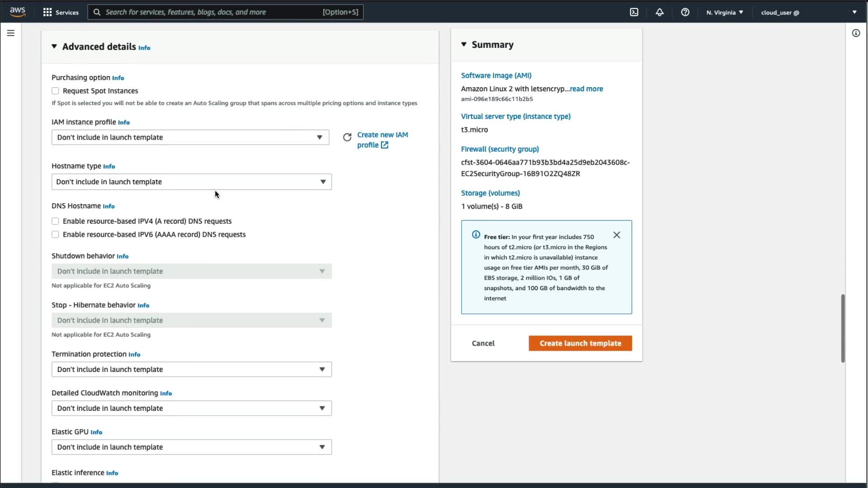
Task: Click Create launch template button
Action: pos(580,343)
